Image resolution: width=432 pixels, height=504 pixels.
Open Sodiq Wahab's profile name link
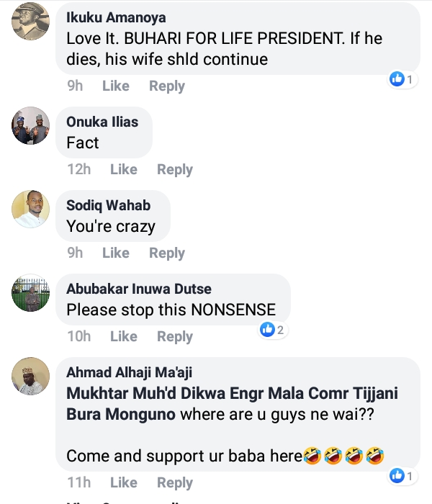[x=108, y=205]
